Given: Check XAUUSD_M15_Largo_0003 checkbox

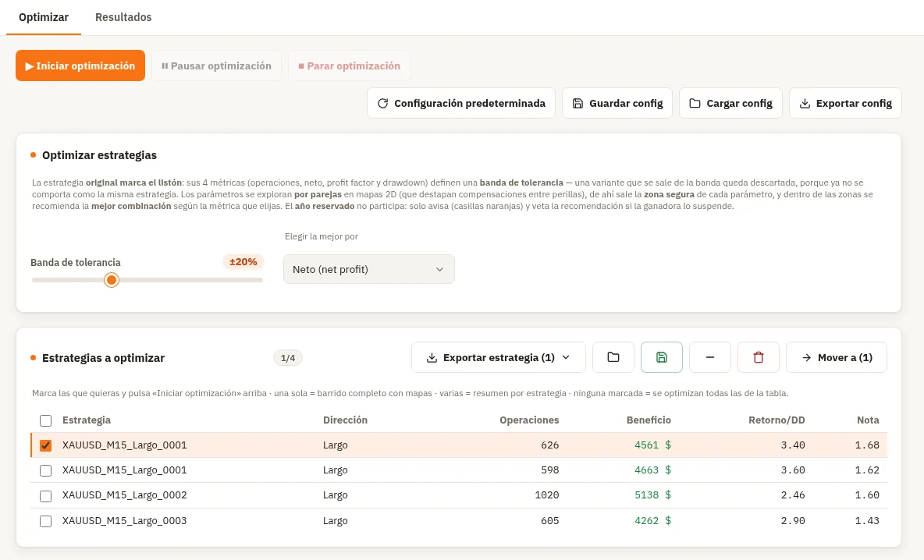Looking at the screenshot, I should [45, 521].
